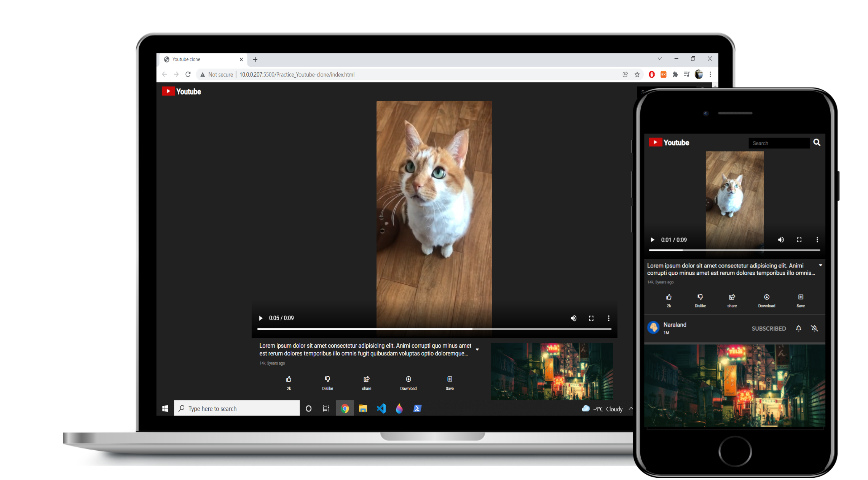The height and width of the screenshot is (480, 868).
Task: Select the share icon under the video
Action: coord(366,379)
